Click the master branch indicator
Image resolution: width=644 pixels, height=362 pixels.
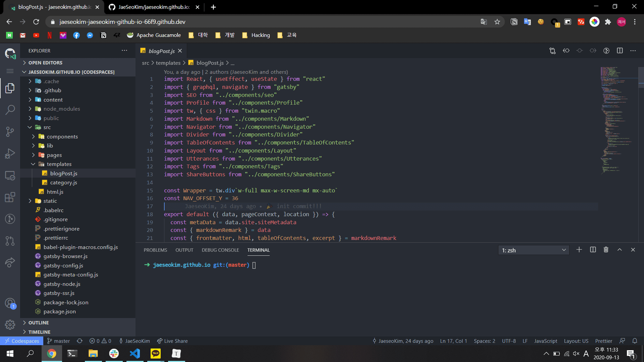[x=58, y=341]
